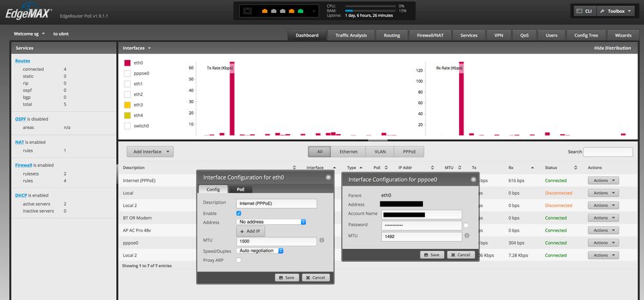The width and height of the screenshot is (644, 300).
Task: Sort table by Description column arrows
Action: (294, 168)
